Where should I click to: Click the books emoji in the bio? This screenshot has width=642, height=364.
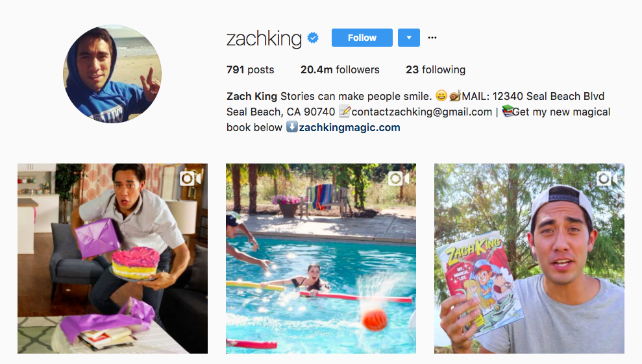pos(508,111)
